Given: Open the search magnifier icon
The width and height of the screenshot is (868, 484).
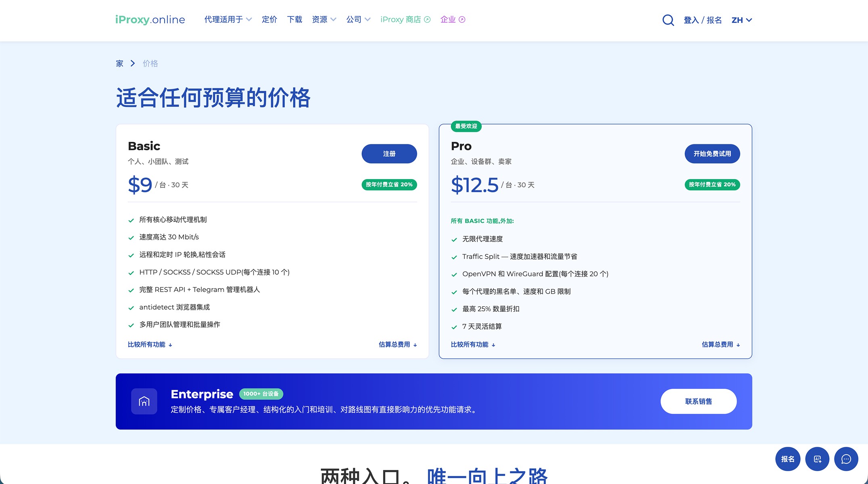Looking at the screenshot, I should (668, 20).
